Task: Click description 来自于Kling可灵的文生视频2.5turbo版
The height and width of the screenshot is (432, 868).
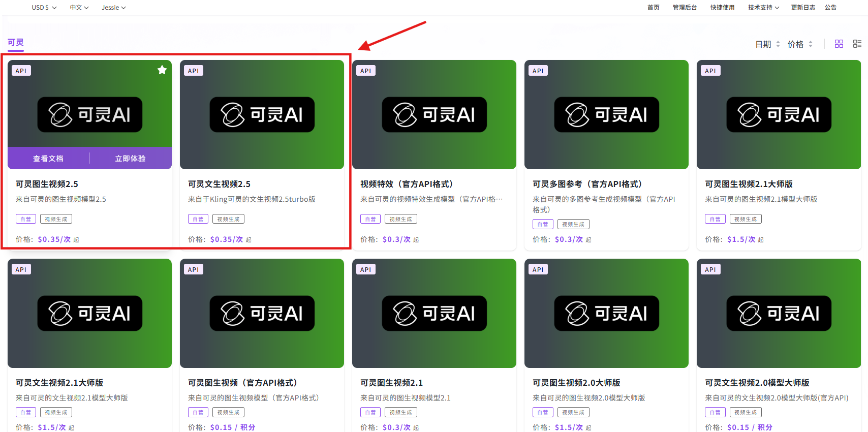Action: point(252,199)
